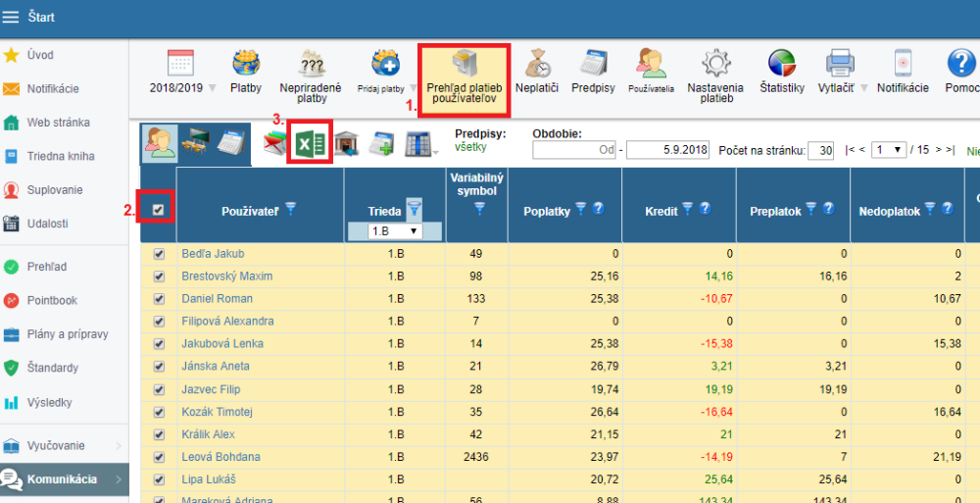Click the bank building icon
The width and height of the screenshot is (980, 503).
(346, 144)
